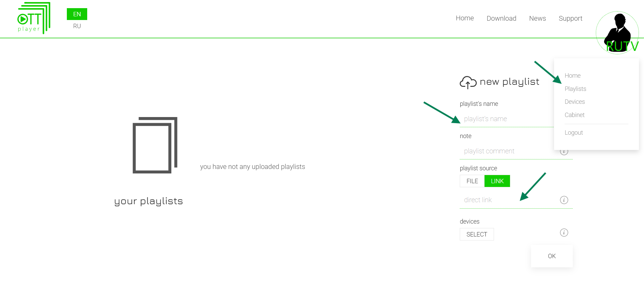The image size is (644, 286).
Task: Open the Support page link
Action: coord(570,18)
